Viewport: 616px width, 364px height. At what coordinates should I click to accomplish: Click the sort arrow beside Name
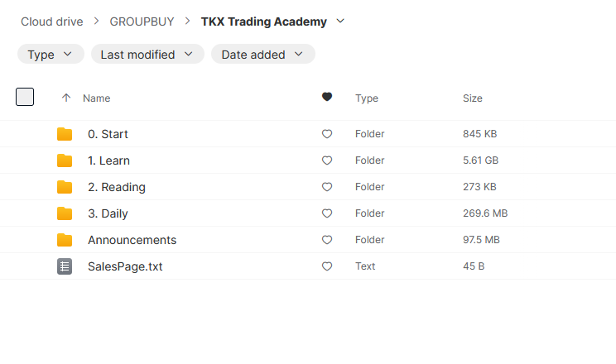pos(66,98)
